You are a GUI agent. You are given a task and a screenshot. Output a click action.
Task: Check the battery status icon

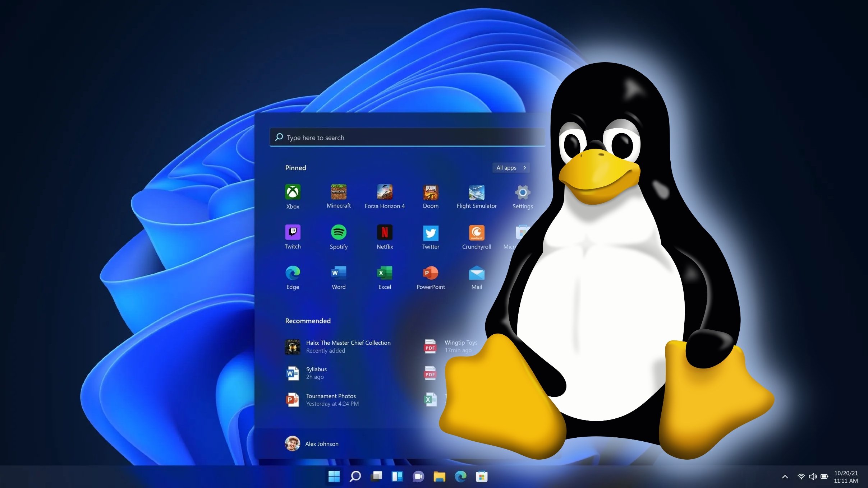click(825, 477)
